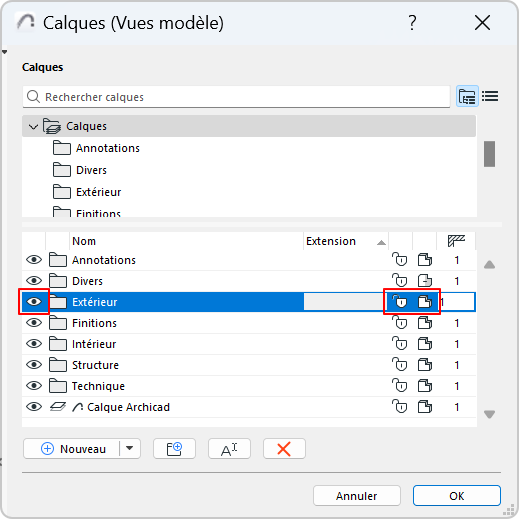519x519 pixels.
Task: Click the lock icon of Structure row
Action: (400, 364)
